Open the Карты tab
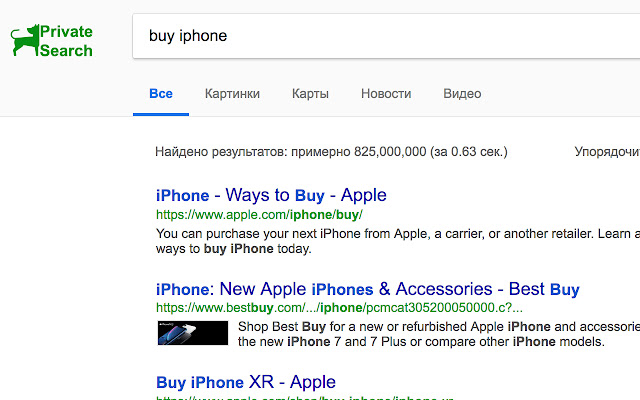This screenshot has width=640, height=400. coord(310,94)
